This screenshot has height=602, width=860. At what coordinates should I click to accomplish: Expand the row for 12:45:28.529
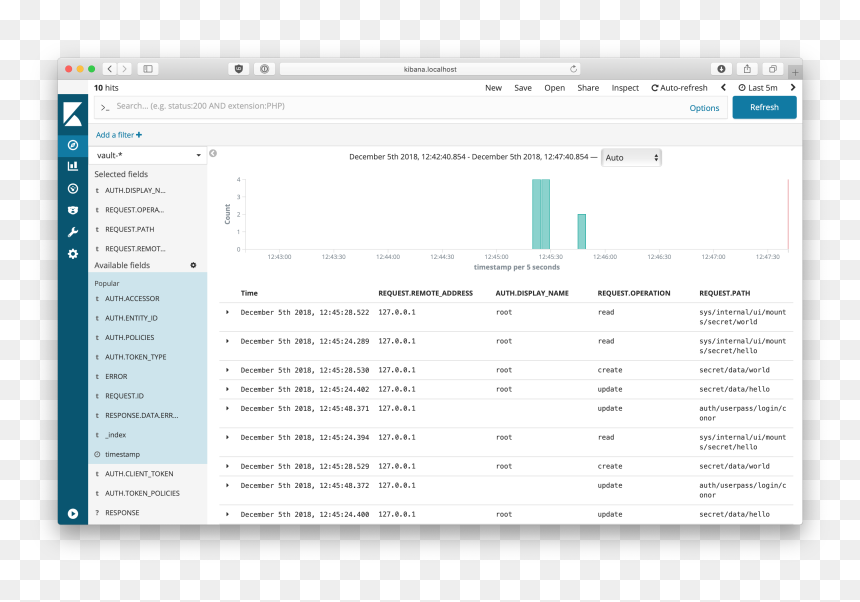click(x=228, y=466)
